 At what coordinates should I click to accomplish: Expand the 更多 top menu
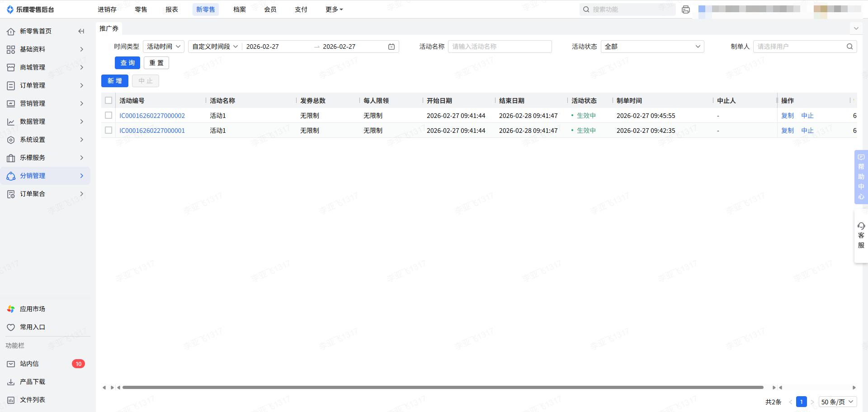coord(334,9)
